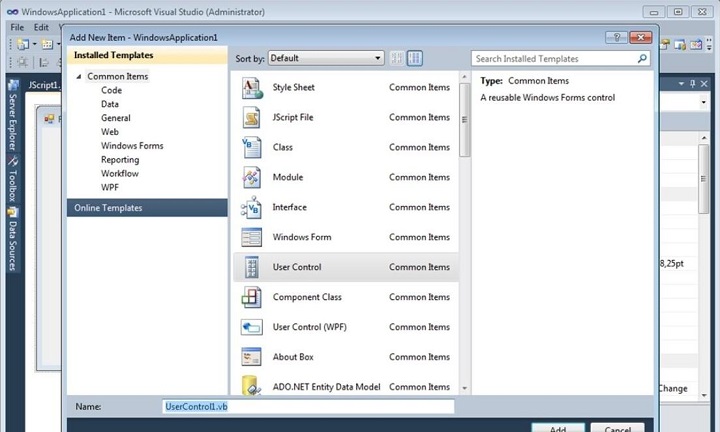Click the first toolbar icon in Visual Studio
The image size is (720, 432).
[x=22, y=45]
